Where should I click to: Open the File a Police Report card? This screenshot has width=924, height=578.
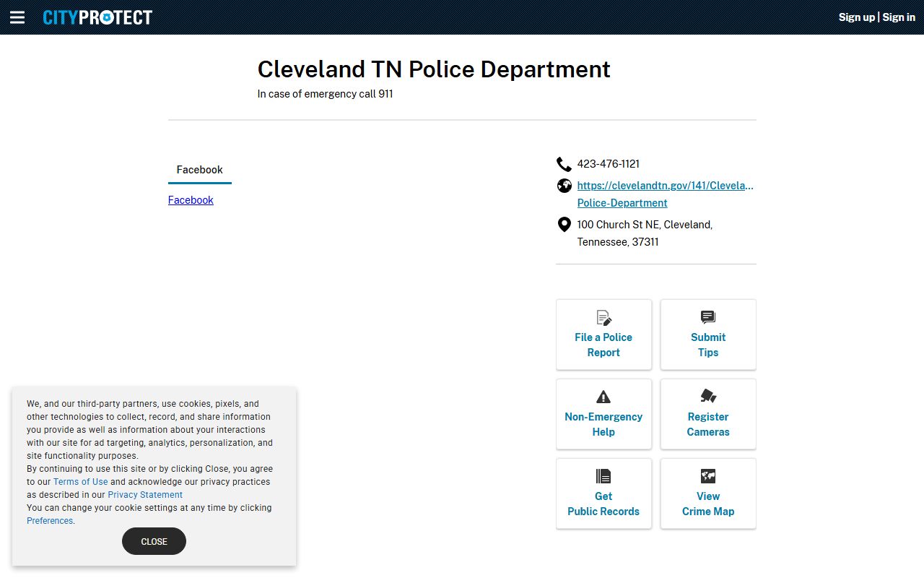(x=603, y=335)
